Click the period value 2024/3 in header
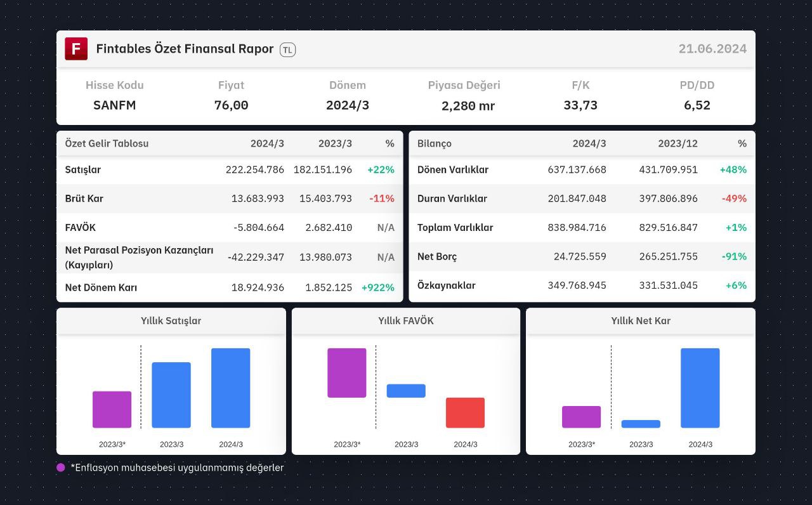812x505 pixels. coord(348,105)
